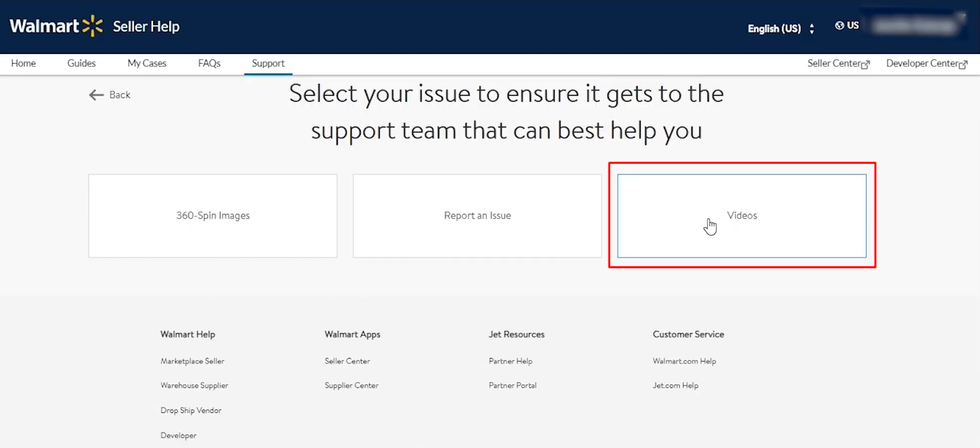Viewport: 980px width, 448px height.
Task: Click the Walmart Help footer heading
Action: click(x=187, y=334)
